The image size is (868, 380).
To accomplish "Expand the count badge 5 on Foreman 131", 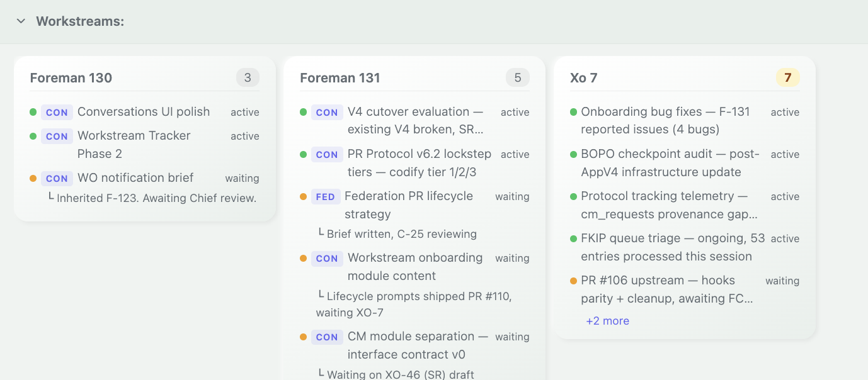I will 517,77.
